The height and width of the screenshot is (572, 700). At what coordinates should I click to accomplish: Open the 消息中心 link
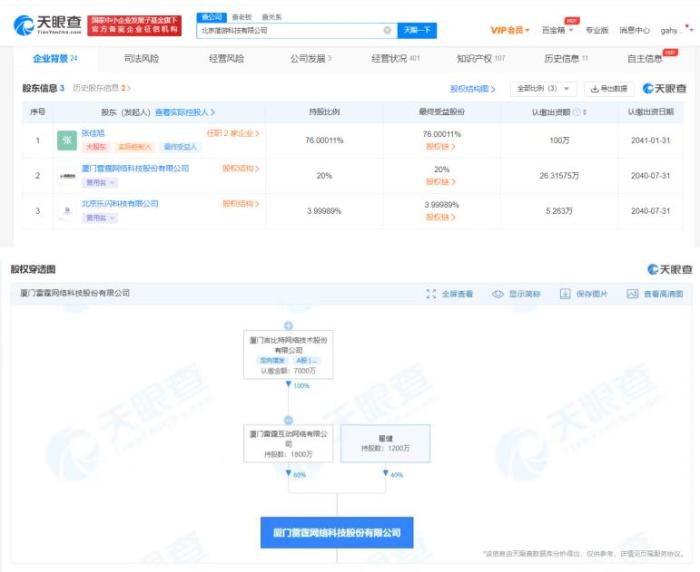coord(634,30)
